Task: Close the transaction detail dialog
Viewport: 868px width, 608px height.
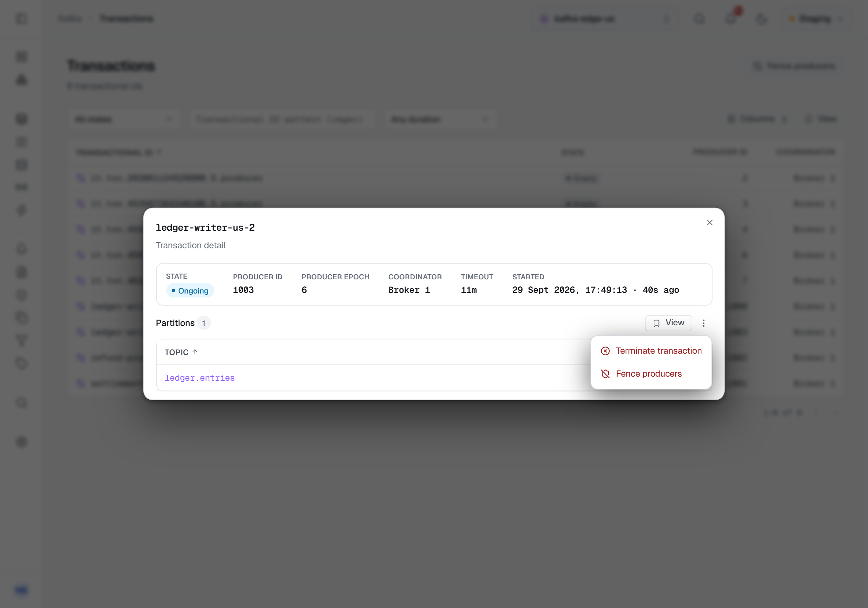Action: click(x=709, y=223)
